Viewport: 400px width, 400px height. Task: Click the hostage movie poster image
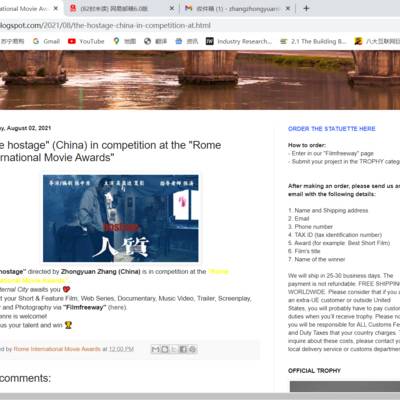coord(121,218)
